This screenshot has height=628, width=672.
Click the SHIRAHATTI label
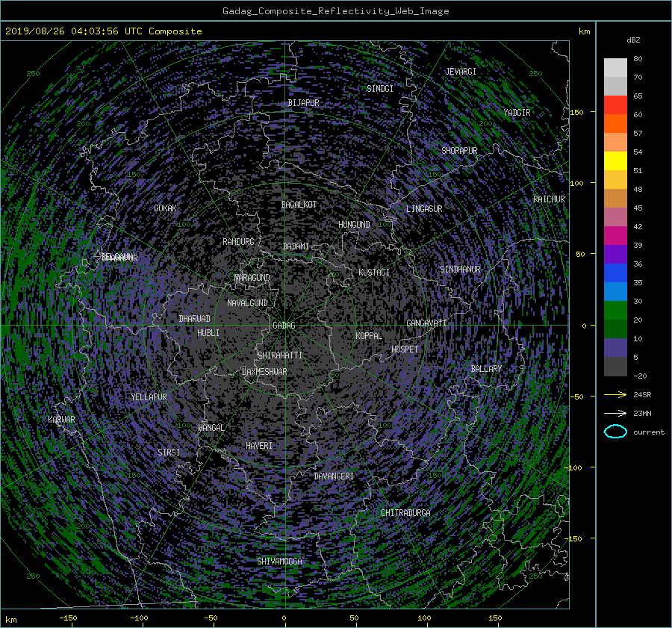click(280, 355)
